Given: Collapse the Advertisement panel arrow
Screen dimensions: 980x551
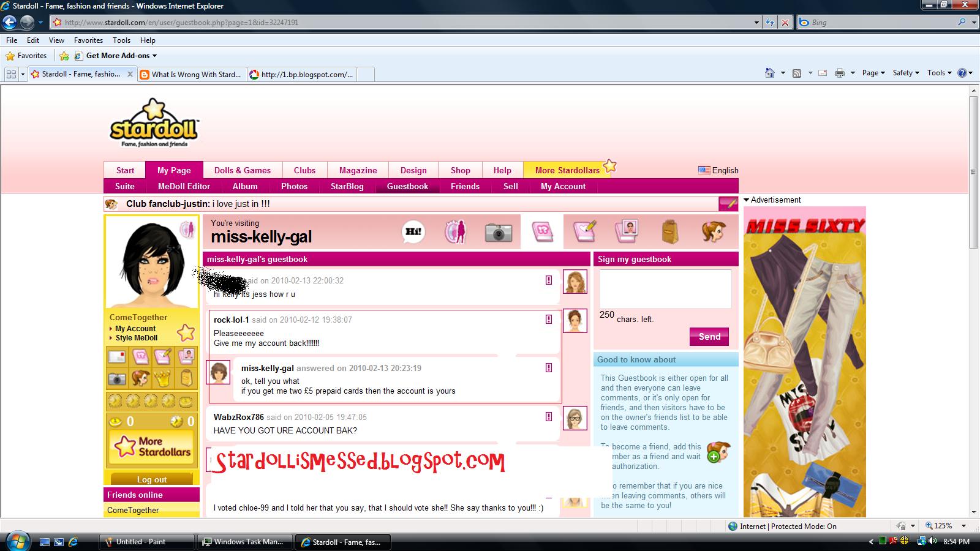Looking at the screenshot, I should click(x=747, y=200).
